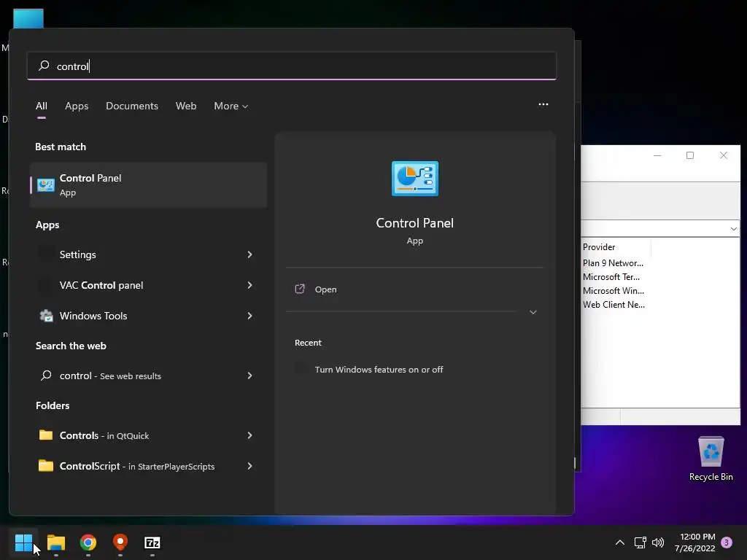Maximize the background window
Viewport: 747px width, 560px height.
[x=690, y=155]
